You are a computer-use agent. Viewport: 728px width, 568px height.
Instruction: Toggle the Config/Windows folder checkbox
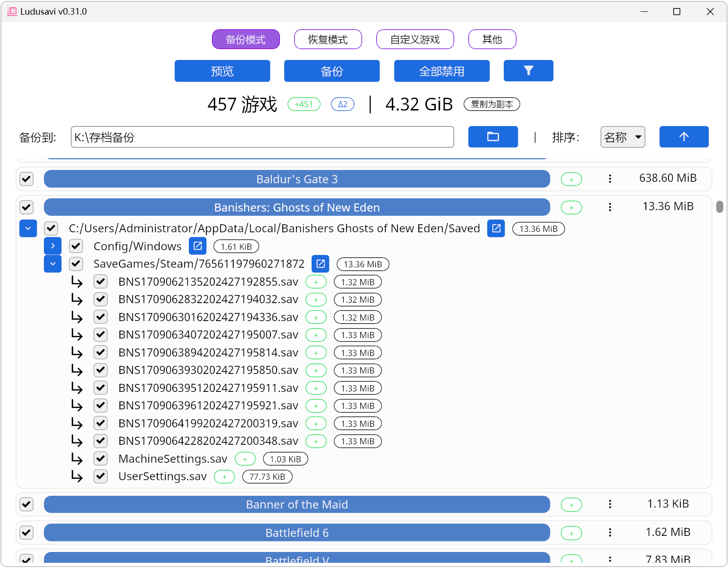point(76,246)
